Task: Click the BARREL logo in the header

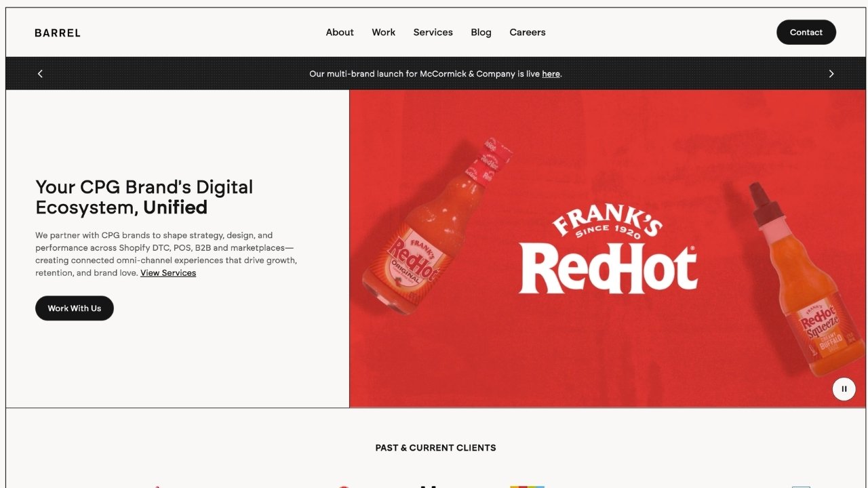Action: 58,33
